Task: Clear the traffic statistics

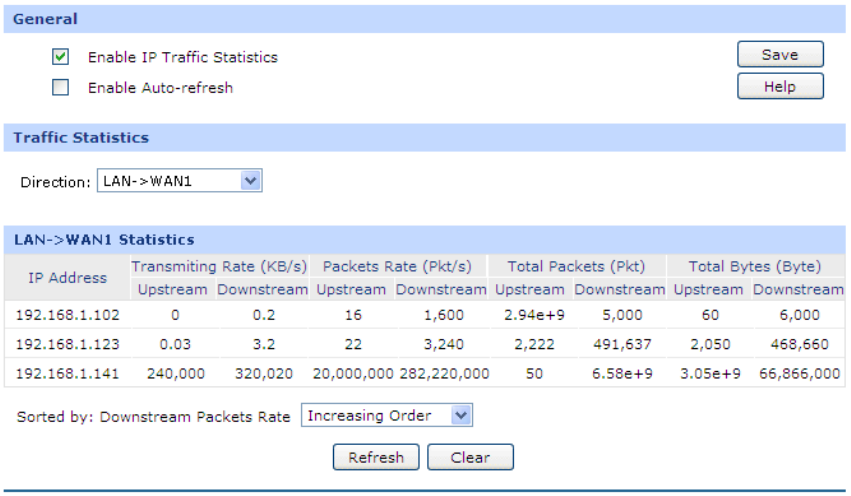Action: 470,458
